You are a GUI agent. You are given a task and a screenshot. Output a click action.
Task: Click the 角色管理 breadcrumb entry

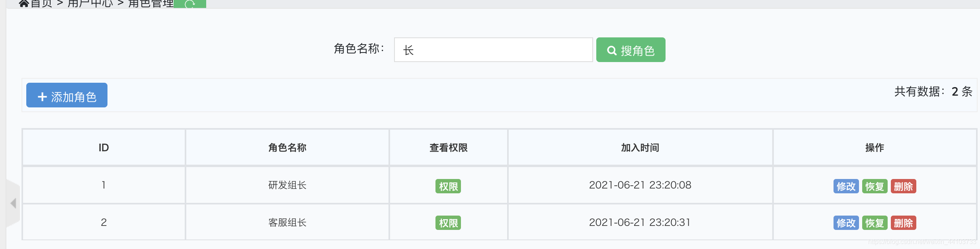pos(150,4)
